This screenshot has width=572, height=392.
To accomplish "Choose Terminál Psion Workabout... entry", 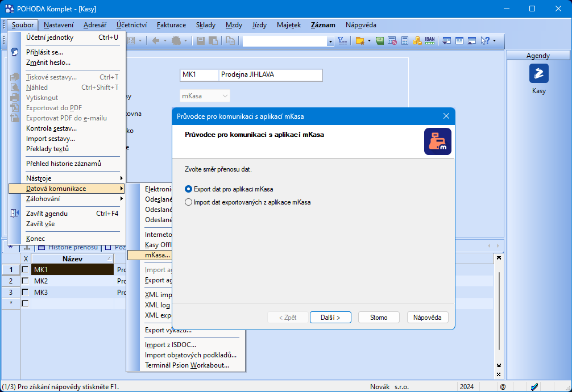I will [x=186, y=365].
